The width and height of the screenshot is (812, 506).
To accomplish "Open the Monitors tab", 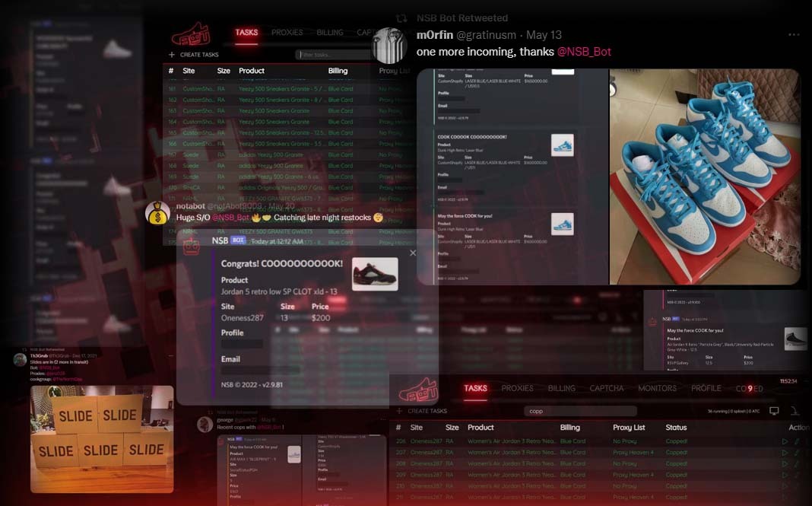I will tap(657, 388).
